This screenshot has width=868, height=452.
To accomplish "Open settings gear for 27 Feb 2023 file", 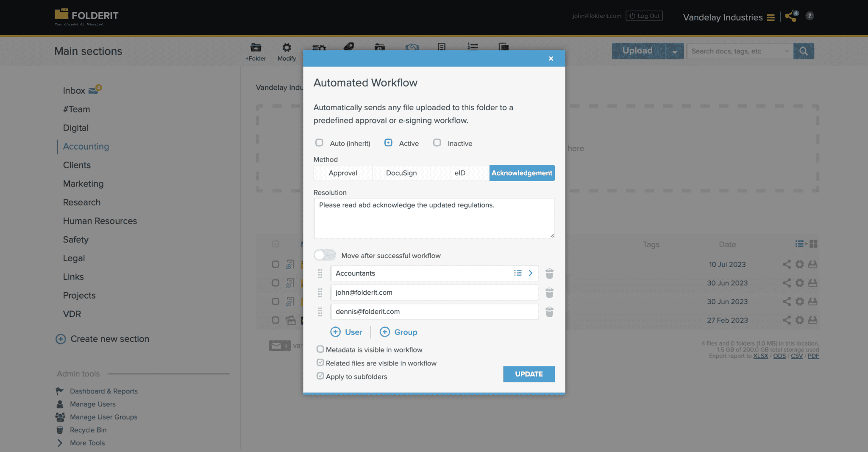I will pos(800,320).
